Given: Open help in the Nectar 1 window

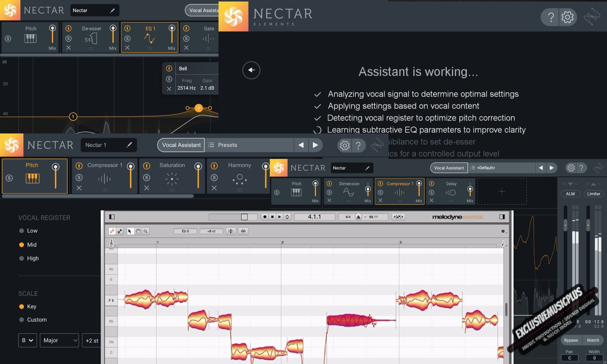Looking at the screenshot, I should click(358, 145).
